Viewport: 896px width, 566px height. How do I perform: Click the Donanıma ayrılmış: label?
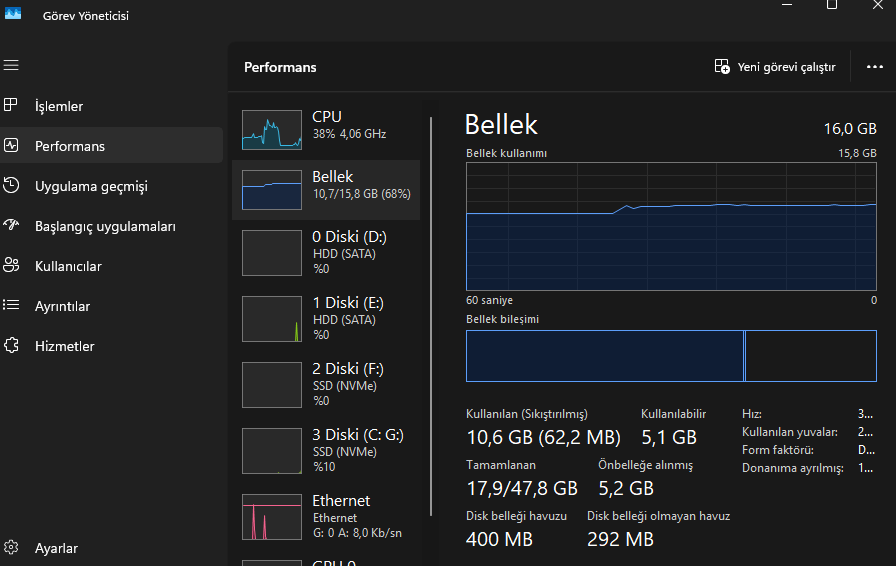pyautogui.click(x=793, y=468)
